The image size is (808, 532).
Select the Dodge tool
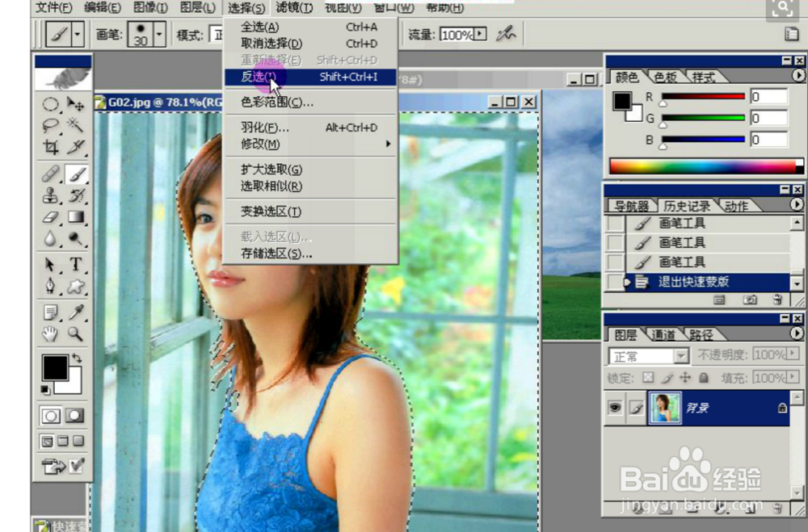76,238
